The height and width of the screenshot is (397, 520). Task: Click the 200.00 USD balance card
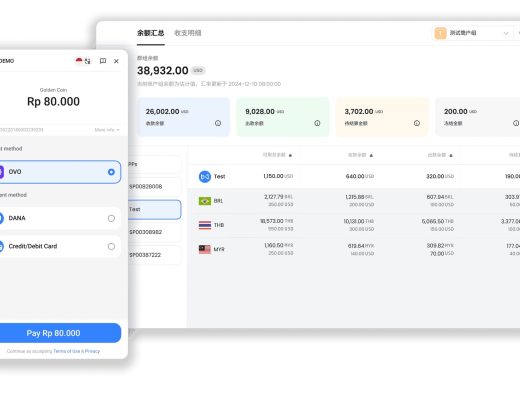(478, 117)
